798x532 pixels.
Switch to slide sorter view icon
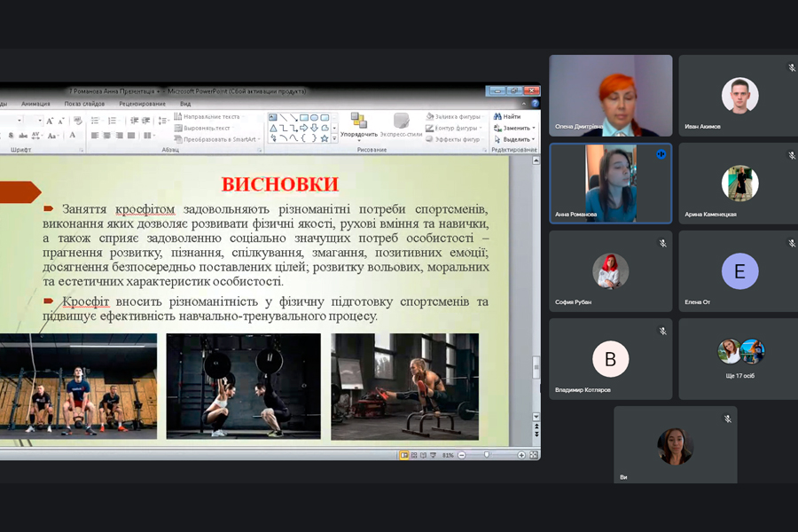coord(414,455)
